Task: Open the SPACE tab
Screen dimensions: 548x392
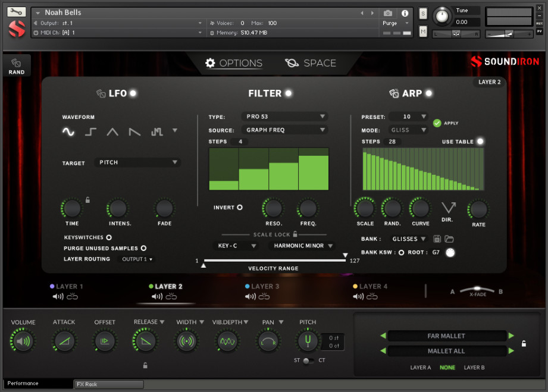Action: (311, 63)
